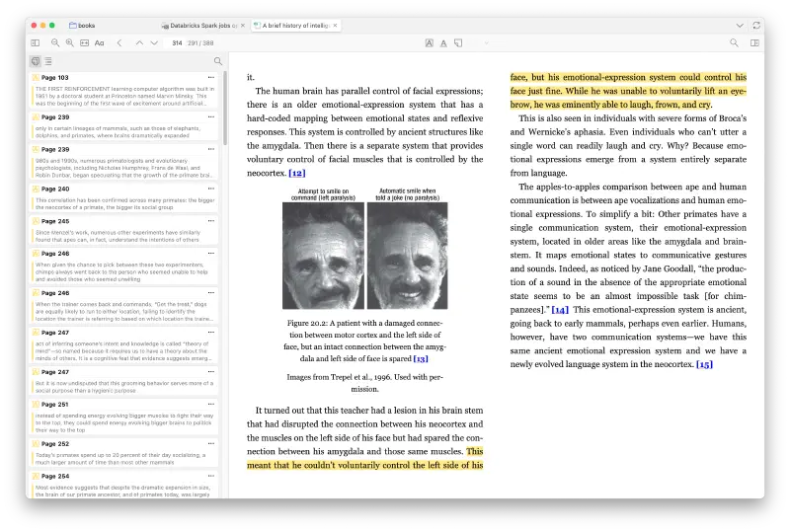Select the underline text tool
The image size is (790, 532).
coord(443,43)
